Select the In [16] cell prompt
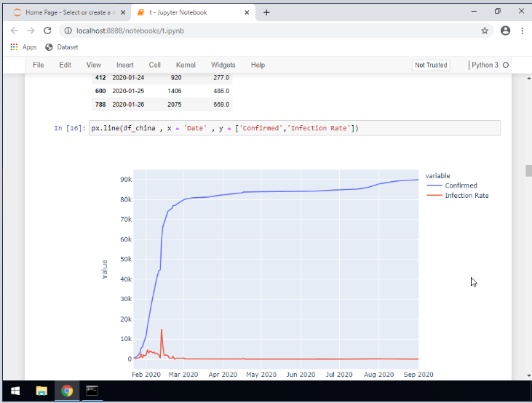 70,128
